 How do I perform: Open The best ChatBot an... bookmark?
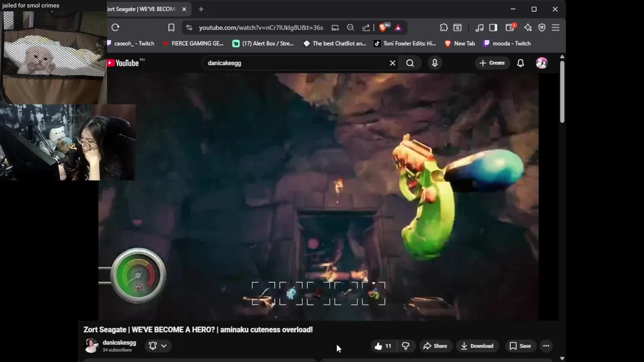335,43
